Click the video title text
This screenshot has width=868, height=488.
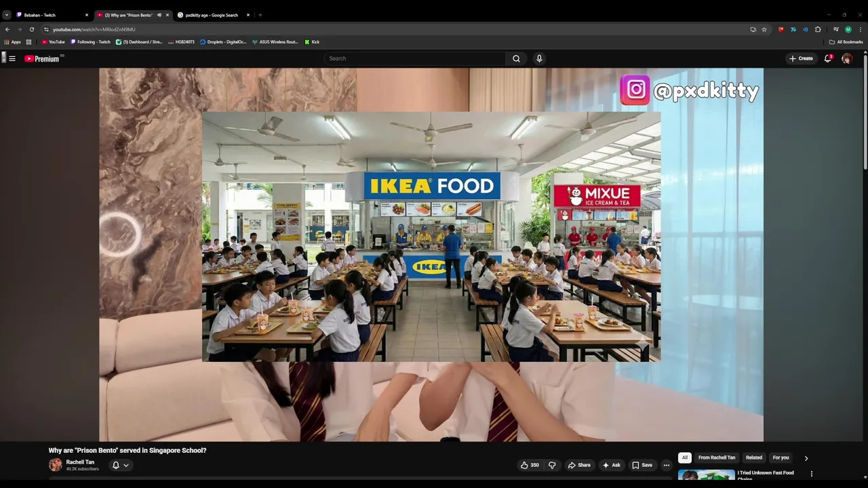[127, 450]
